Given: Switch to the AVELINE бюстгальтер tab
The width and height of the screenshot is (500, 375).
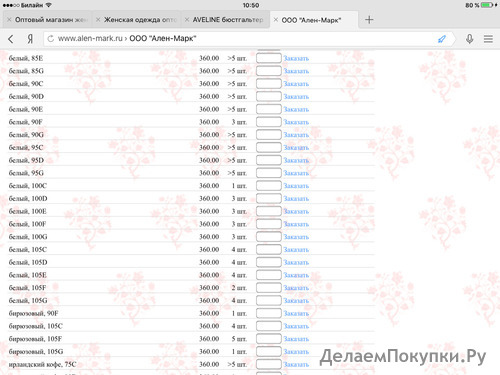Looking at the screenshot, I should 228,20.
